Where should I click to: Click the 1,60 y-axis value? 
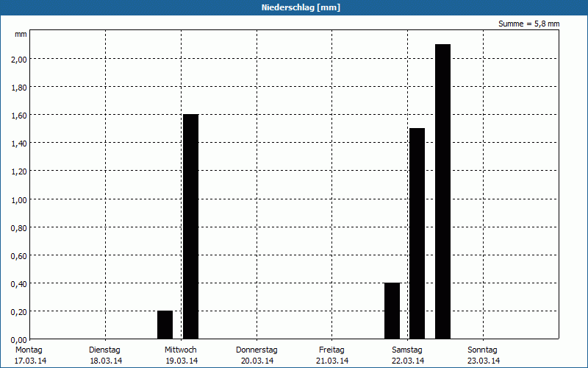[20, 116]
